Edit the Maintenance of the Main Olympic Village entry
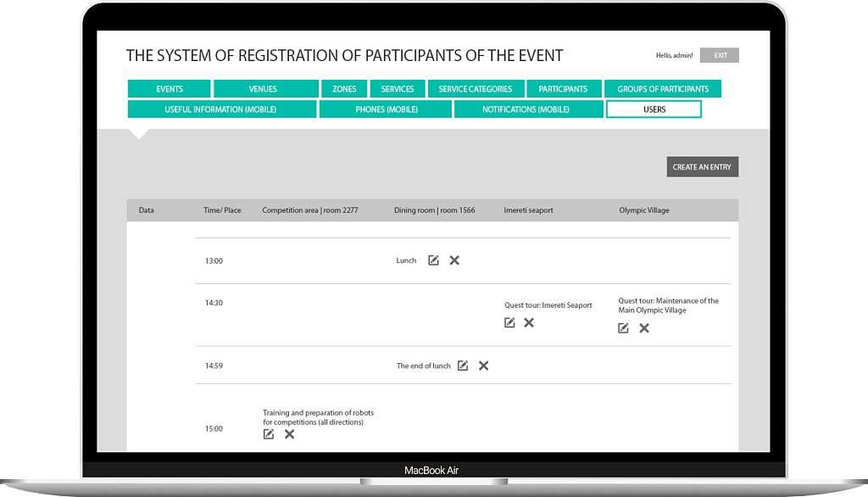 click(x=623, y=328)
